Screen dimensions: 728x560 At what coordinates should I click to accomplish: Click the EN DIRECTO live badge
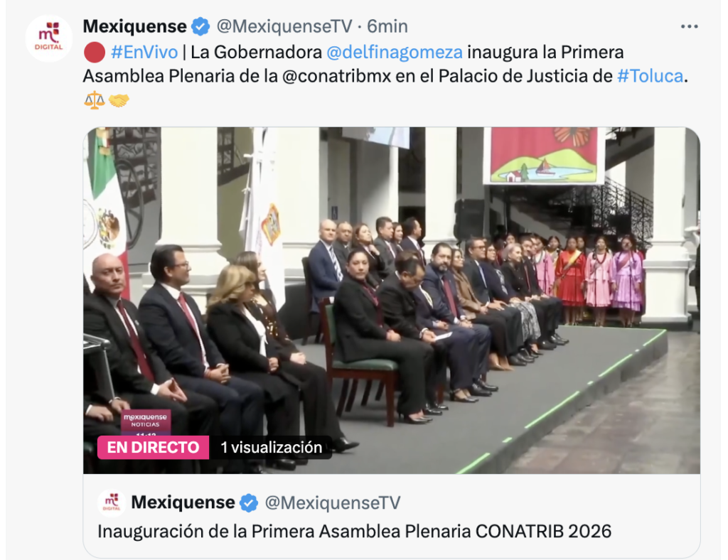(x=154, y=447)
